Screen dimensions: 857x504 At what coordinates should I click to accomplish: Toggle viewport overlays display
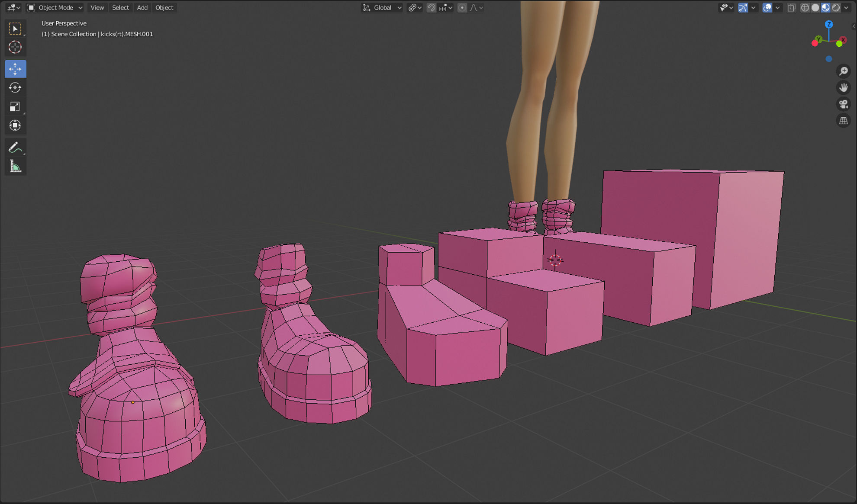(767, 8)
